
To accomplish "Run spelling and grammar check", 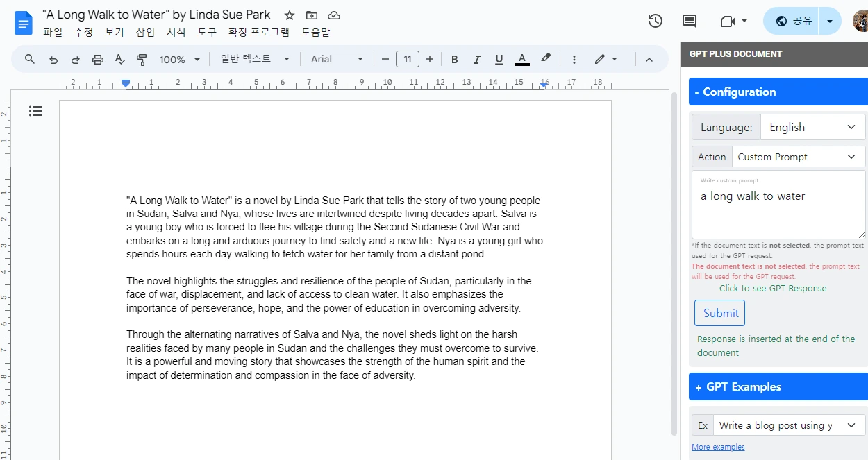I will coord(119,60).
